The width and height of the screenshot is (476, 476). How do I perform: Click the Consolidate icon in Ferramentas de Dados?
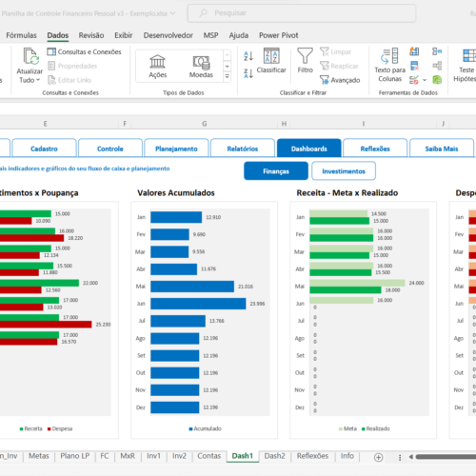tap(437, 51)
